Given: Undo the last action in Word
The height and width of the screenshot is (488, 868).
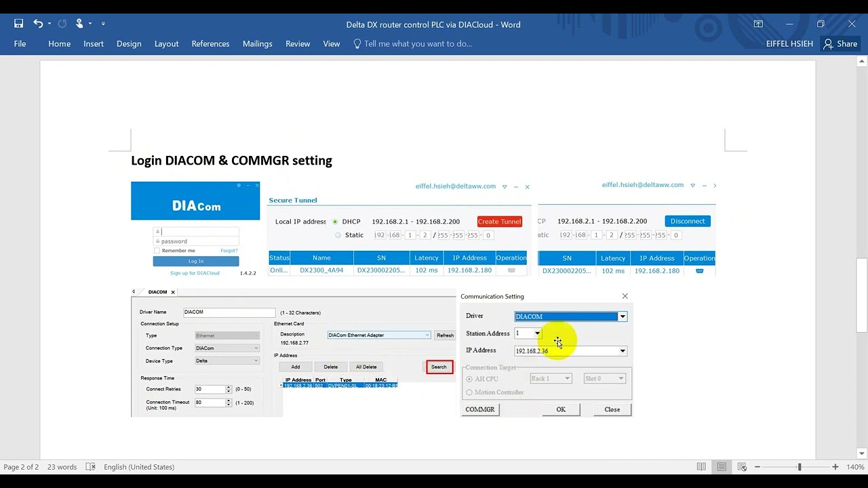Looking at the screenshot, I should (x=38, y=24).
